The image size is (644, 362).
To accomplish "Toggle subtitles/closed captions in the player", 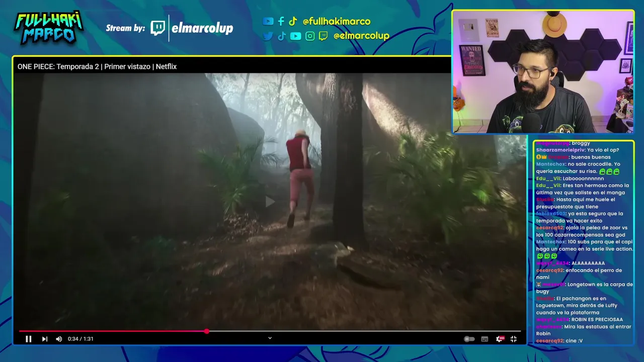I will click(485, 339).
